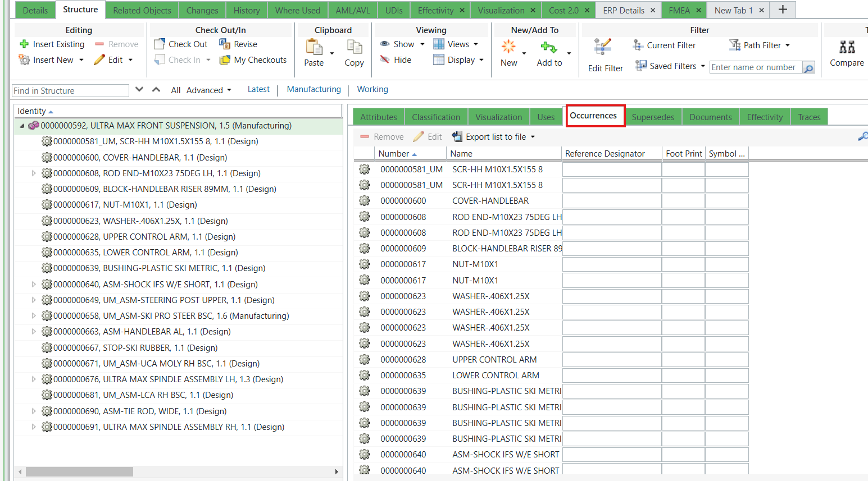Image resolution: width=868 pixels, height=481 pixels.
Task: Switch to the FMEA tab
Action: pyautogui.click(x=678, y=10)
